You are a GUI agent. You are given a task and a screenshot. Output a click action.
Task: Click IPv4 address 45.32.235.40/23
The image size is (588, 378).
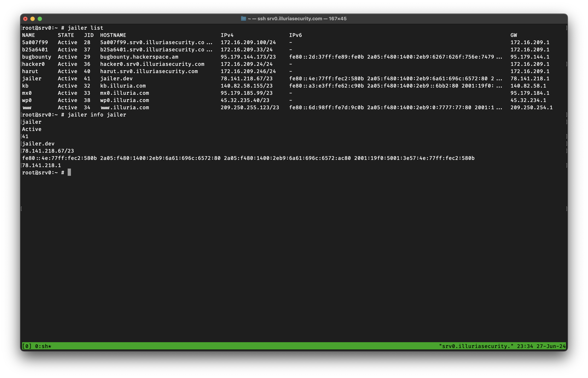pyautogui.click(x=245, y=100)
